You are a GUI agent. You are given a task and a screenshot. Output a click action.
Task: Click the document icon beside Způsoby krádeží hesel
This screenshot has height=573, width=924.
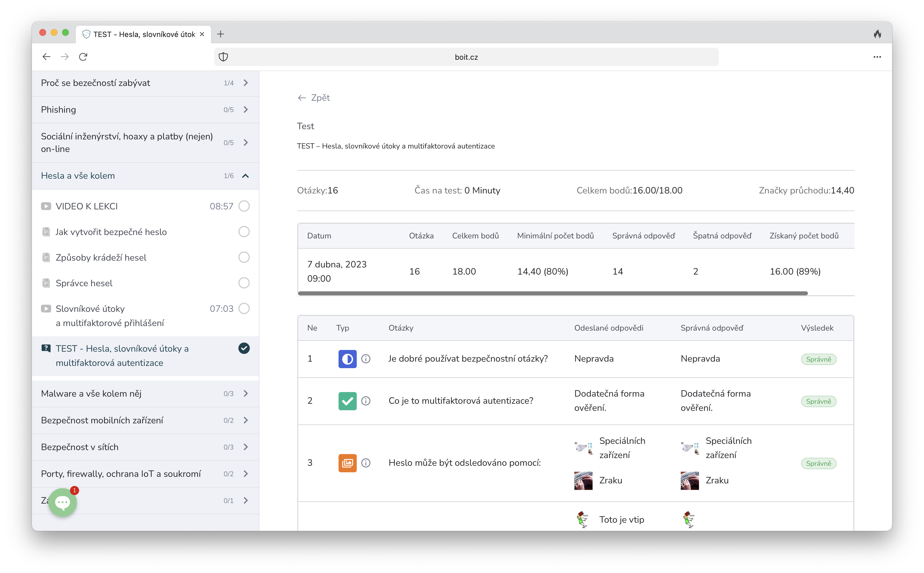(46, 257)
